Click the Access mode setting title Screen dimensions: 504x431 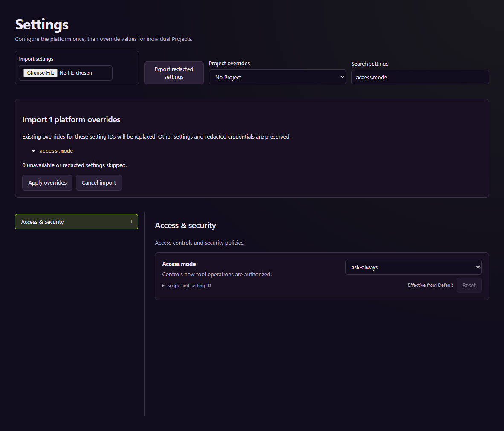tap(179, 264)
